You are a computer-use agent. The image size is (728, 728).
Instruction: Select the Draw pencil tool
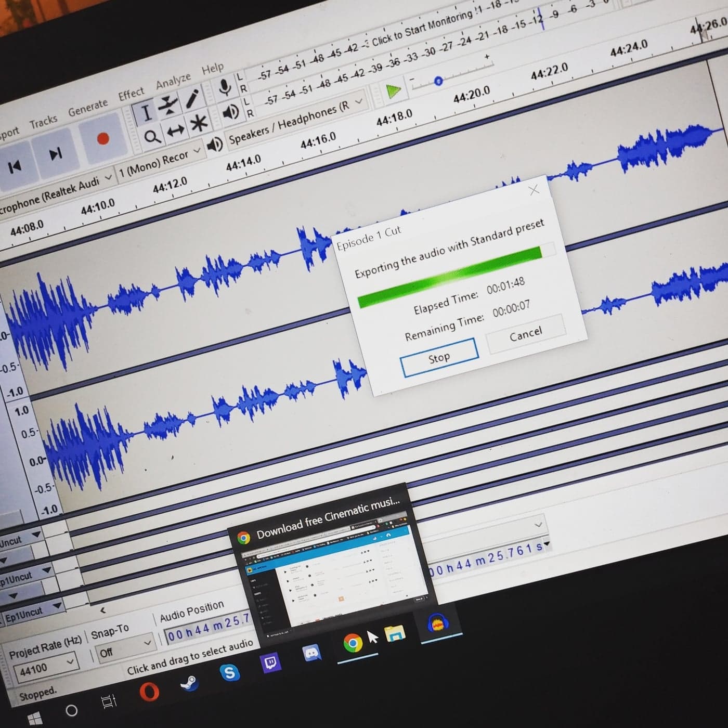point(192,98)
